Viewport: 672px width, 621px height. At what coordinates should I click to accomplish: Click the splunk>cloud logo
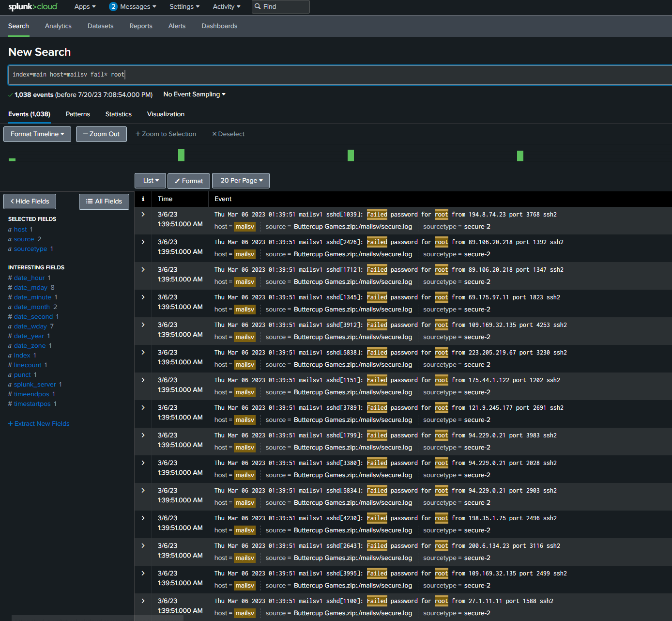pyautogui.click(x=32, y=6)
